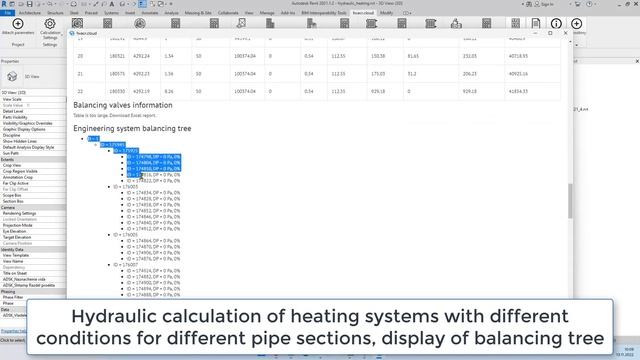Click the Rendering Settings property row
The height and width of the screenshot is (360, 640).
33,213
